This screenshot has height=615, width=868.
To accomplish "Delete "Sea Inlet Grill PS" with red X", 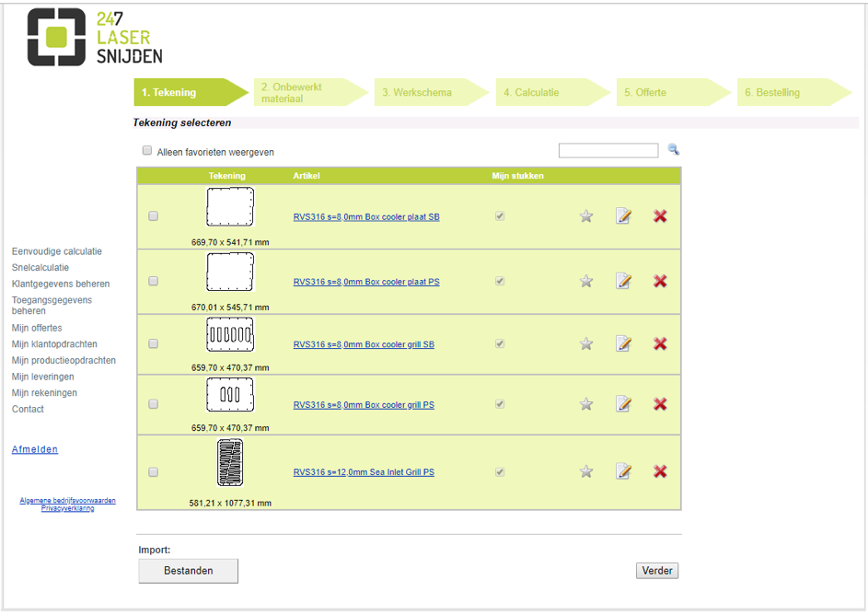I will pos(660,471).
